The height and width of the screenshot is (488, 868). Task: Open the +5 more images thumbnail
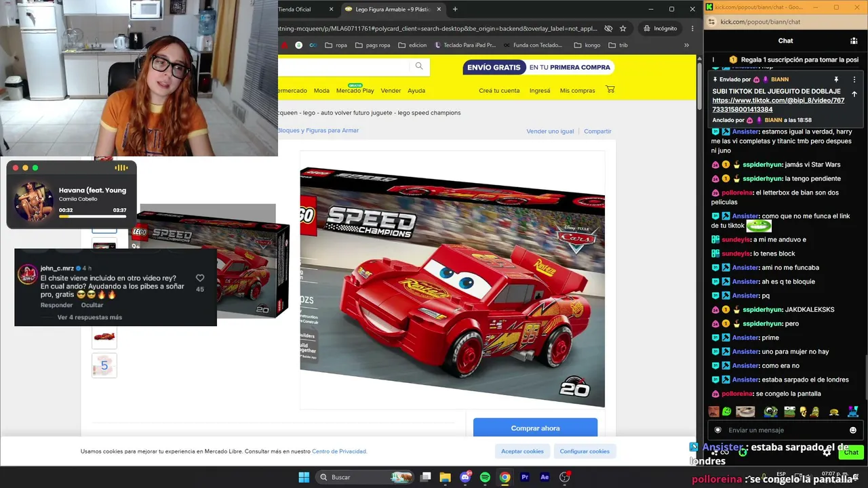(104, 365)
